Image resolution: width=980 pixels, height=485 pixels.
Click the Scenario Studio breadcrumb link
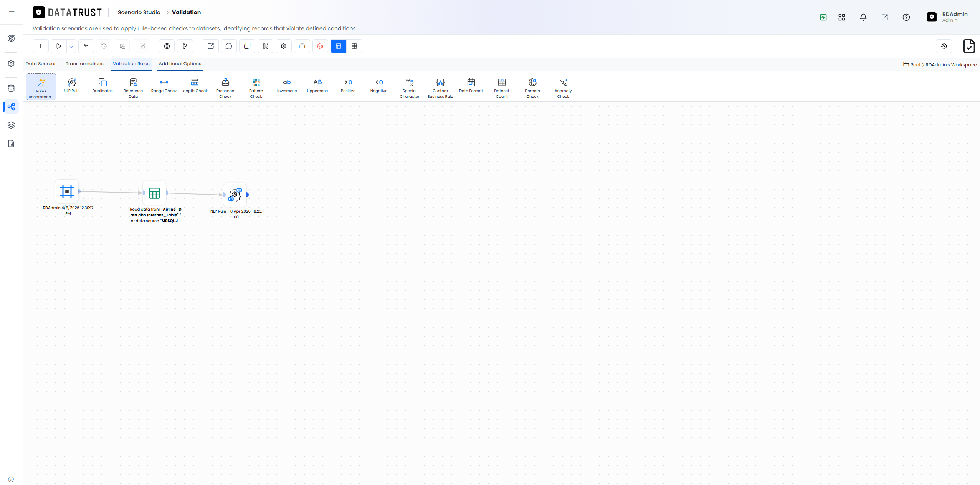pyautogui.click(x=139, y=12)
